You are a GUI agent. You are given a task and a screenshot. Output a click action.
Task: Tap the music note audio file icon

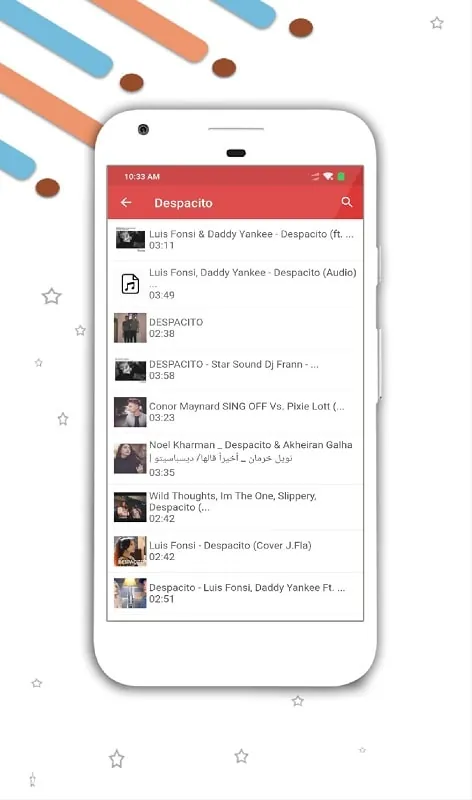(130, 284)
